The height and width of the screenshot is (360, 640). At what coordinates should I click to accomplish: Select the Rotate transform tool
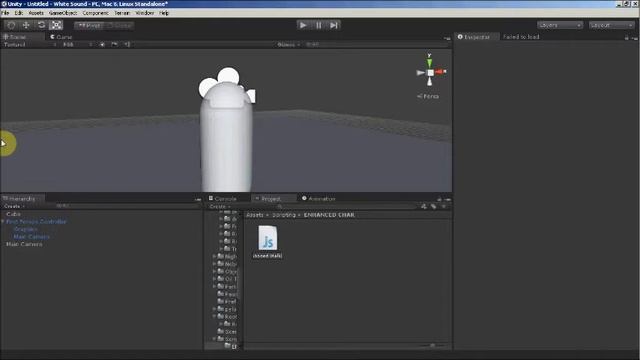(41, 25)
